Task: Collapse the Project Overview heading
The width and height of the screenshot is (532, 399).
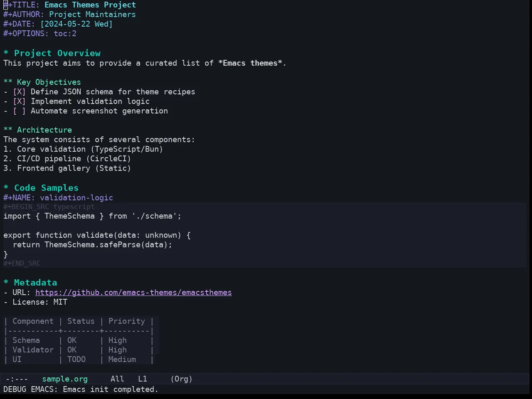Action: pyautogui.click(x=52, y=53)
